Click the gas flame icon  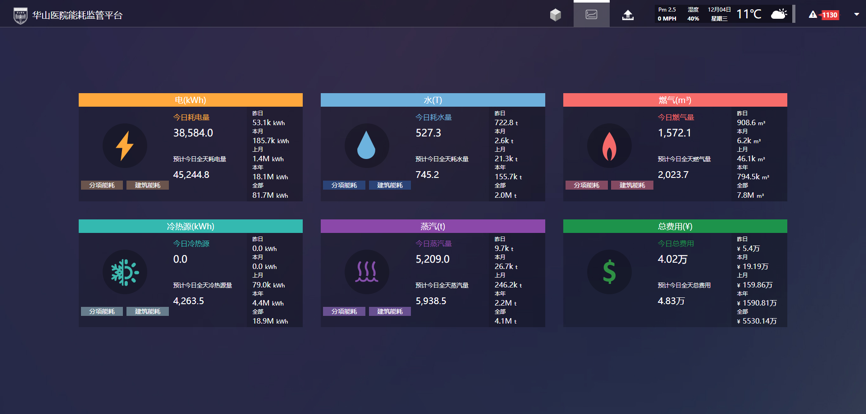click(x=609, y=147)
